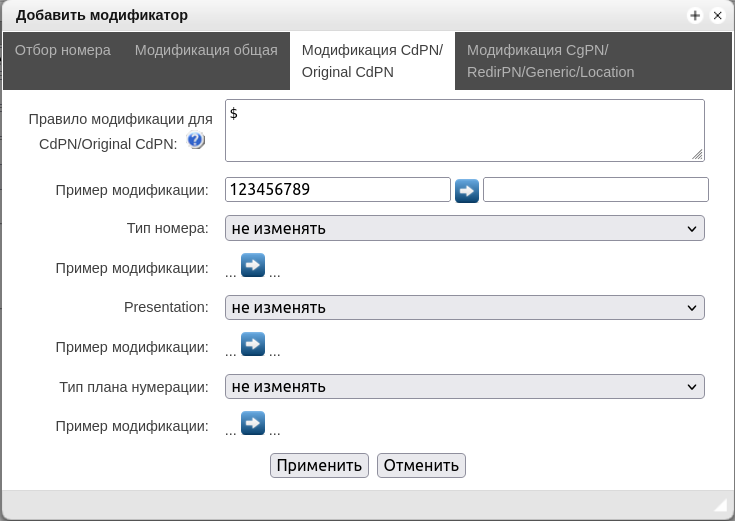Click the example input field with 123456789
The width and height of the screenshot is (735, 521).
337,190
